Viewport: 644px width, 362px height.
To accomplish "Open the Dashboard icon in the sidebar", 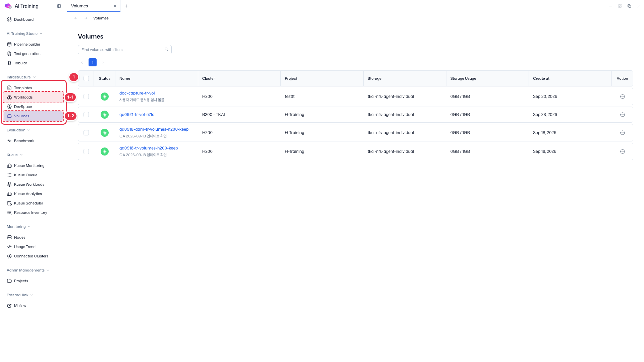I will 9,19.
